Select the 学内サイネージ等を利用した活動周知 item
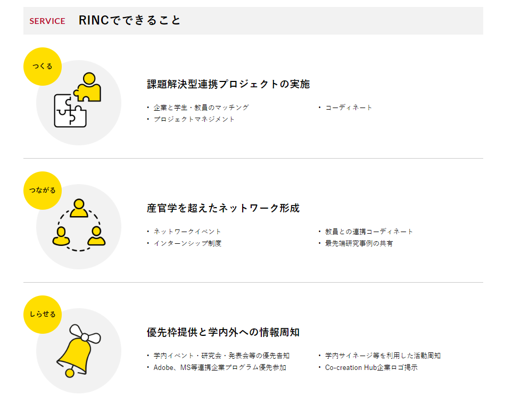 (383, 356)
